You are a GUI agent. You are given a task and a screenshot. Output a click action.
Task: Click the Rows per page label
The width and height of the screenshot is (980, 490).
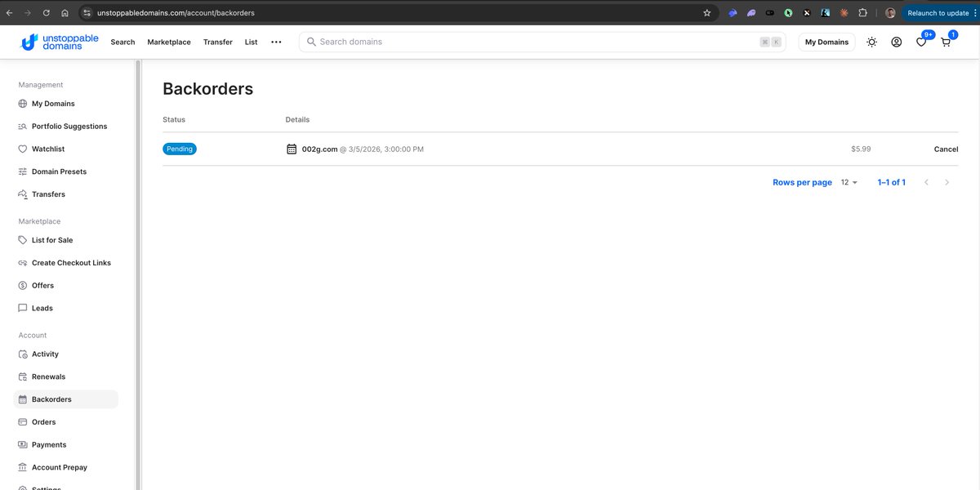[802, 183]
